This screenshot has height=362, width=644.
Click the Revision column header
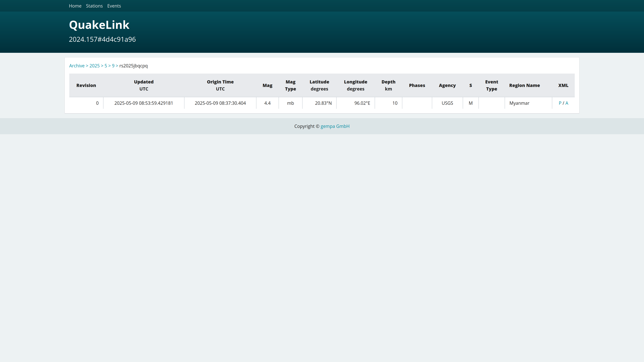(86, 85)
